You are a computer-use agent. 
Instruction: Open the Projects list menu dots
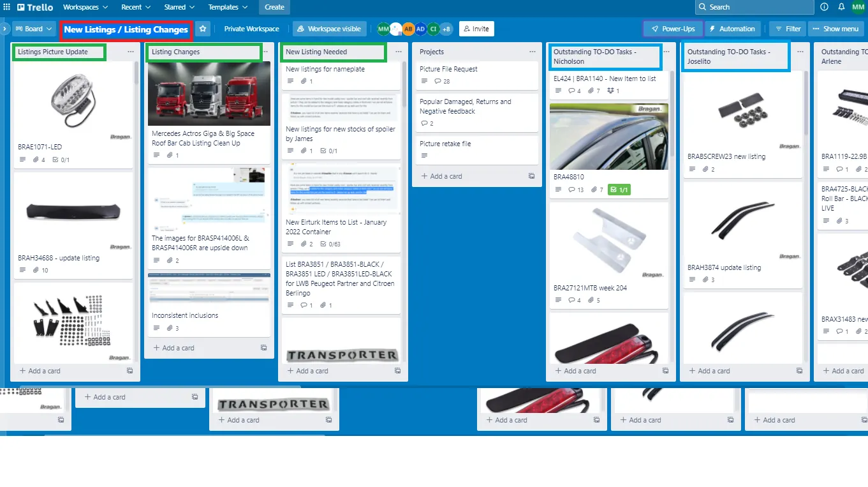533,52
